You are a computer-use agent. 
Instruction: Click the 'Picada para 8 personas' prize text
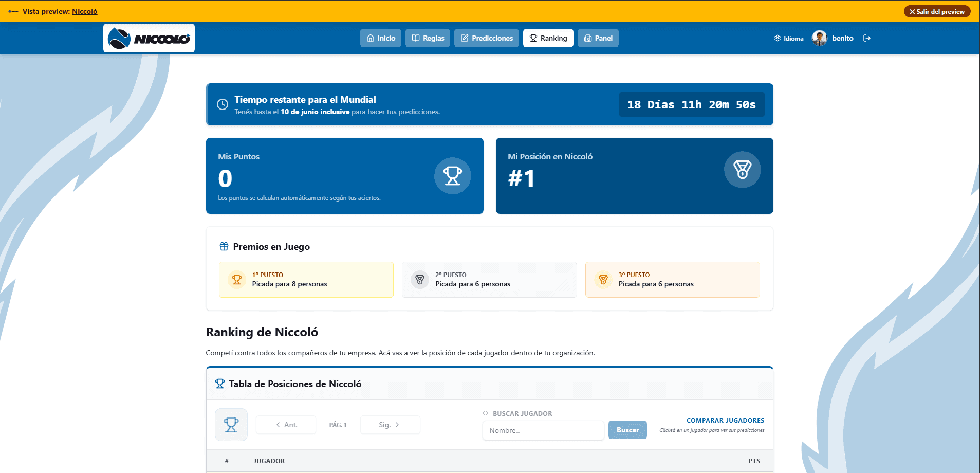point(289,284)
